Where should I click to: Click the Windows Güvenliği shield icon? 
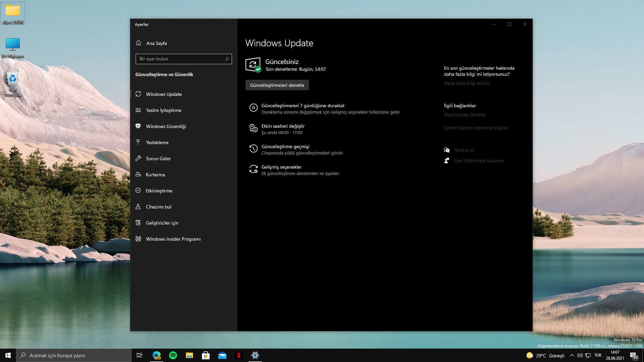[138, 126]
